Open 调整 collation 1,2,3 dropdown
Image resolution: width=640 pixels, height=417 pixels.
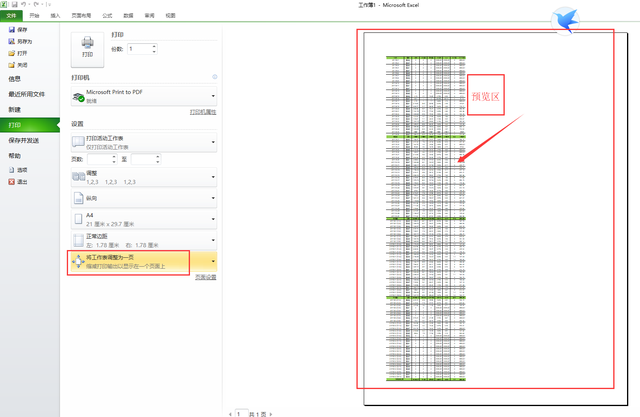pyautogui.click(x=144, y=177)
